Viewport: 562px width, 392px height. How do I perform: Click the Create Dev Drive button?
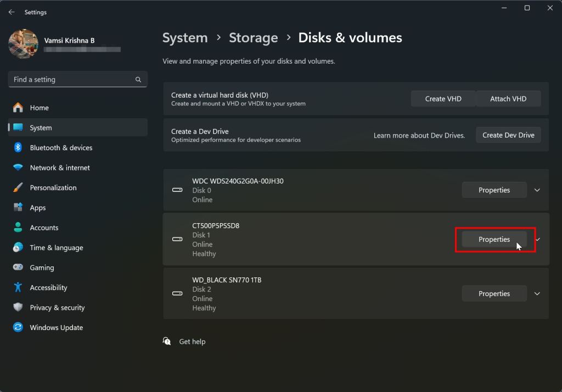[x=508, y=135]
